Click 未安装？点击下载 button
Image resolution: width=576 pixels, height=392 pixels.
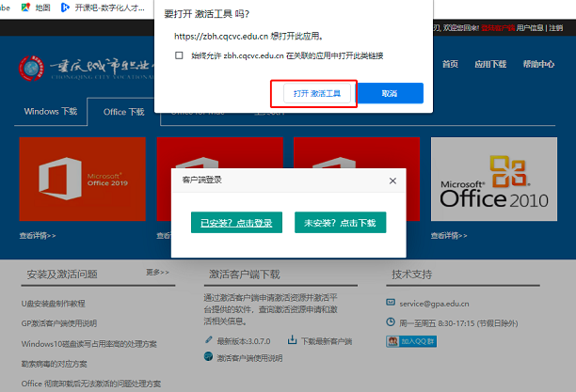(340, 223)
